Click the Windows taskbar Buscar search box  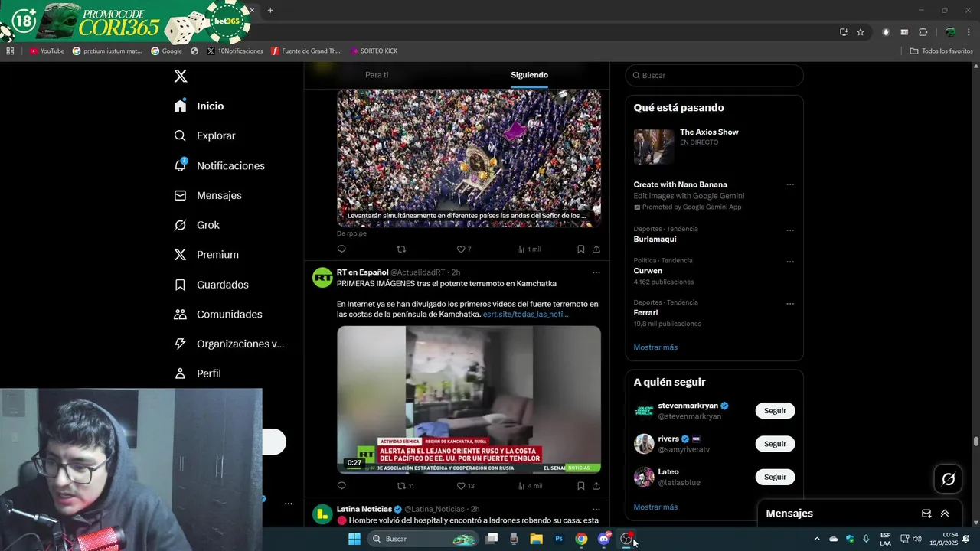click(x=423, y=539)
